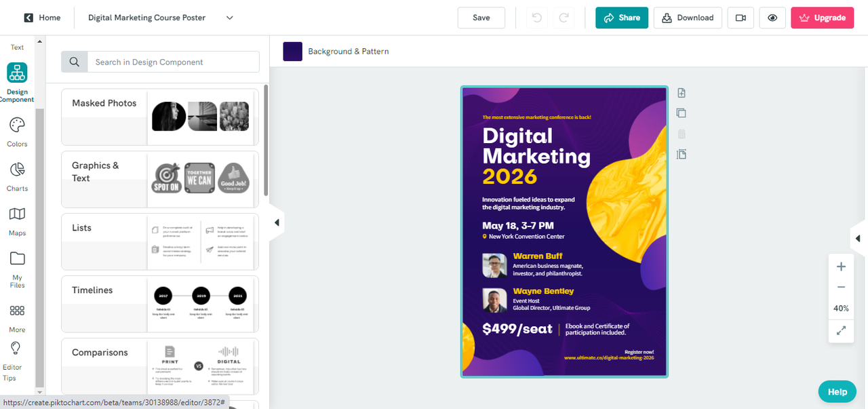Click the redo arrow icon
Image resolution: width=868 pixels, height=409 pixels.
(564, 18)
